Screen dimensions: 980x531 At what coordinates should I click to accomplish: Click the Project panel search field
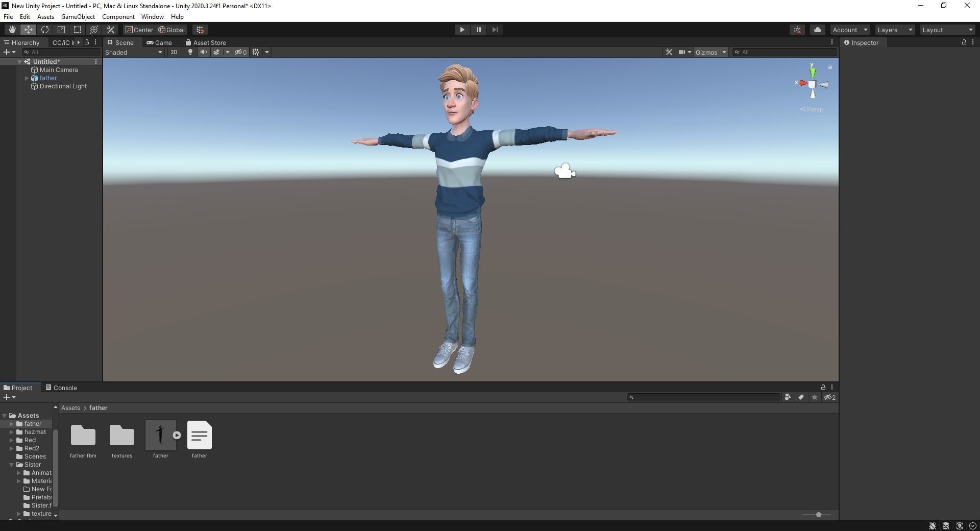(704, 397)
